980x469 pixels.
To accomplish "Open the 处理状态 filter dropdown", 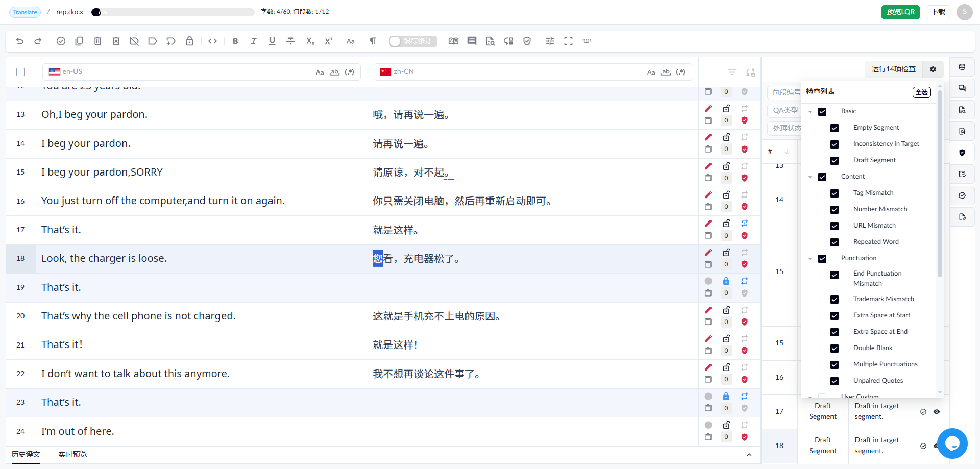I will (785, 128).
